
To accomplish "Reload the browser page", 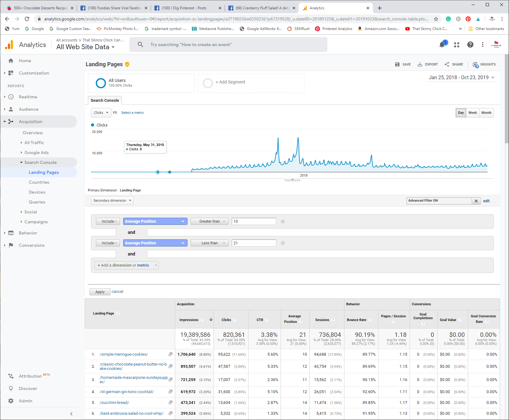I will [x=27, y=19].
